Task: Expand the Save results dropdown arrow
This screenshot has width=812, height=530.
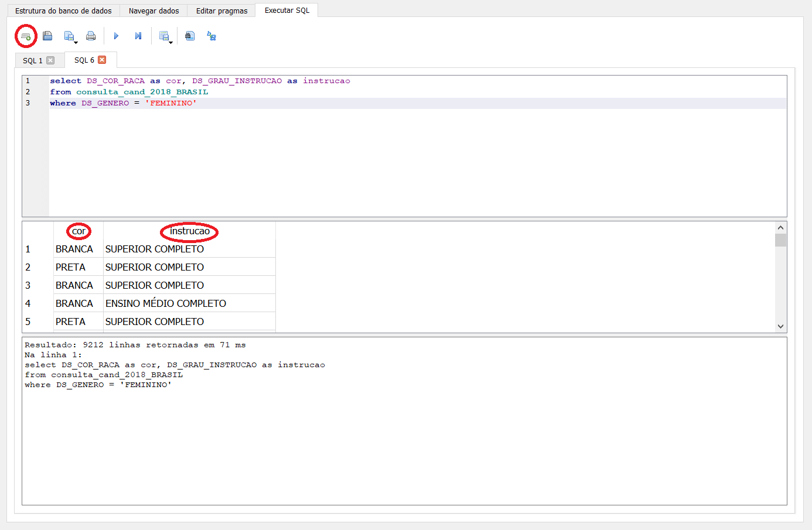Action: [170, 42]
